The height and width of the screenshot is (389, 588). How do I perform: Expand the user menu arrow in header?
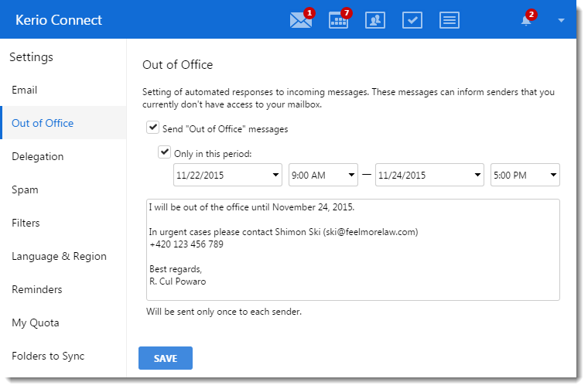click(x=561, y=20)
